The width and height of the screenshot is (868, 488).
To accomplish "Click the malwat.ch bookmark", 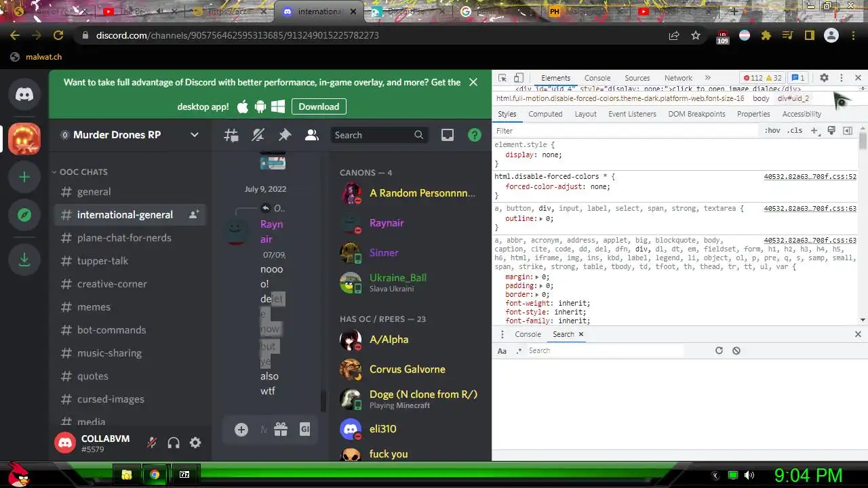I will pos(36,57).
